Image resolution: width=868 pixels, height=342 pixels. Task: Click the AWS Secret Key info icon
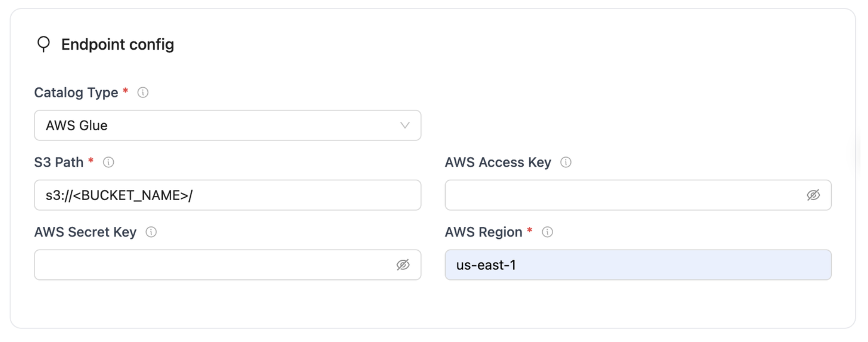151,232
